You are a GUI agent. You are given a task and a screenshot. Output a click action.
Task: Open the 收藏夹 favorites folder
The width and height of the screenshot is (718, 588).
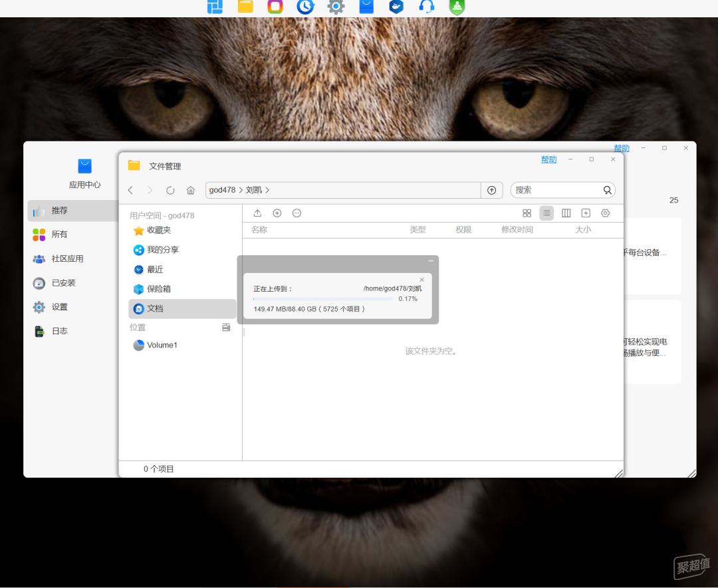[159, 230]
